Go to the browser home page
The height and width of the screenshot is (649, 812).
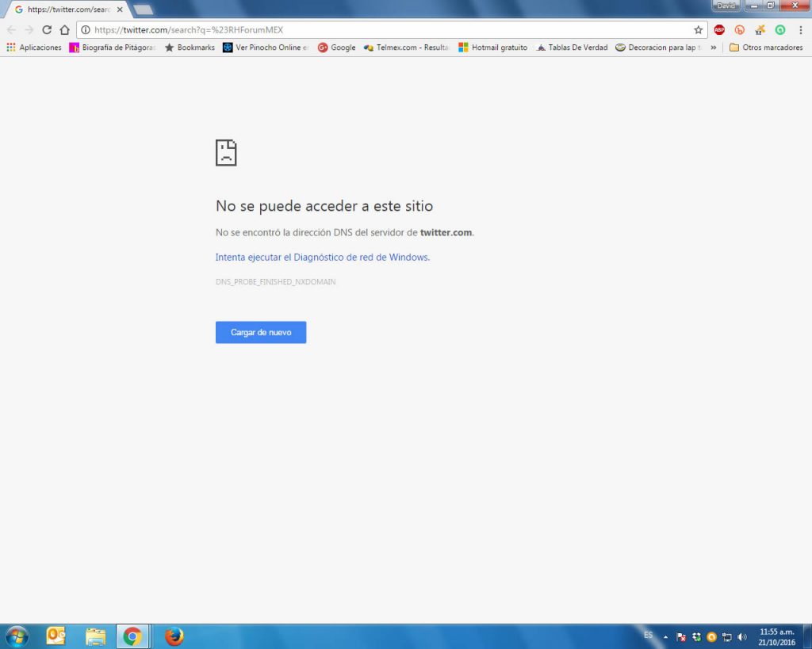[x=65, y=30]
